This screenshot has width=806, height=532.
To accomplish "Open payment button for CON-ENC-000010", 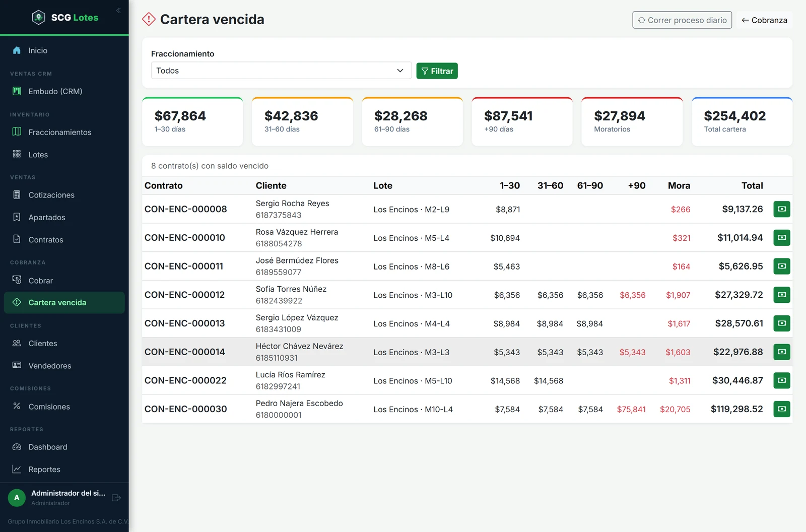I will pos(782,238).
